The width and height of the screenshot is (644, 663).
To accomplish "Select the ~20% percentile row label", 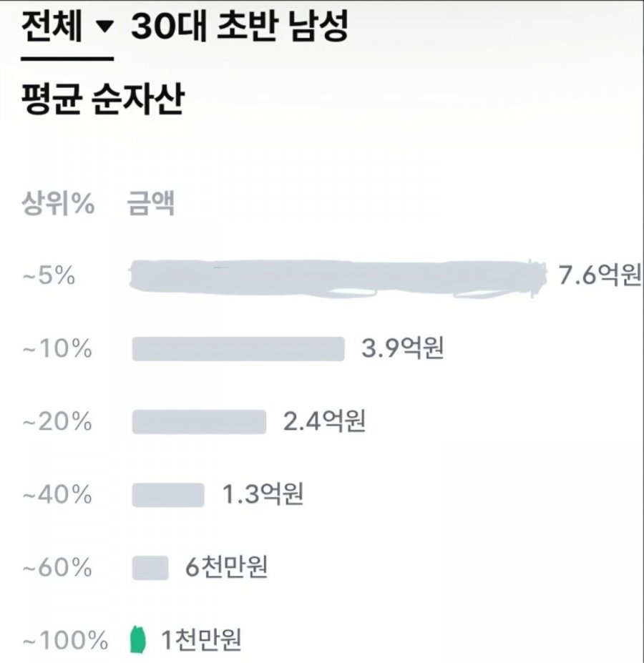I will [57, 422].
